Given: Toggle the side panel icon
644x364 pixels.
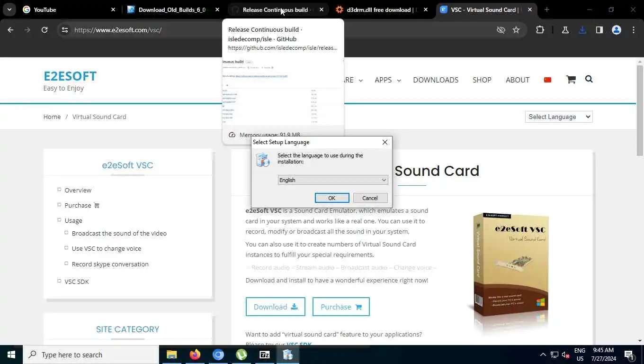Looking at the screenshot, I should 599,30.
